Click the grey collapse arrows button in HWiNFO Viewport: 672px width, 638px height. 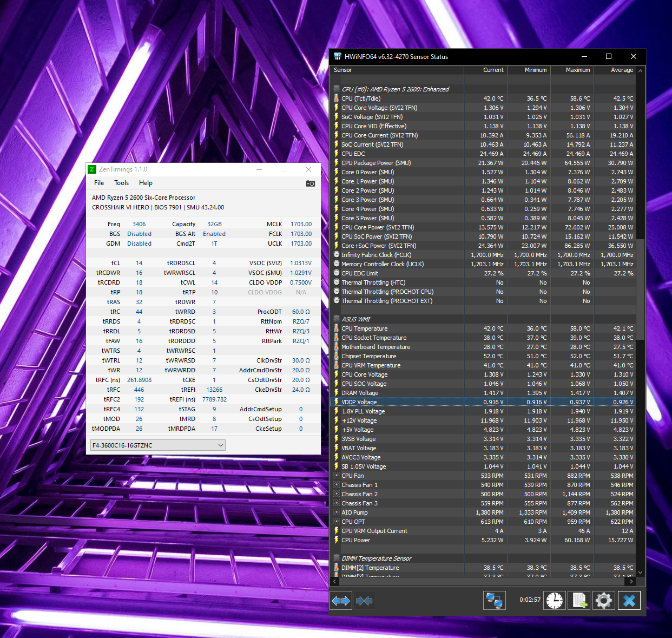click(x=364, y=601)
